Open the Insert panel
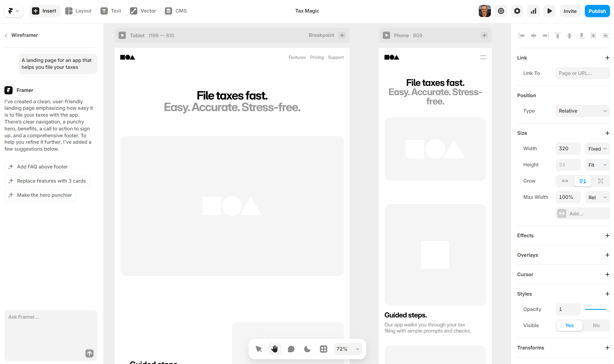Viewport: 614px width, 364px height. (x=45, y=11)
